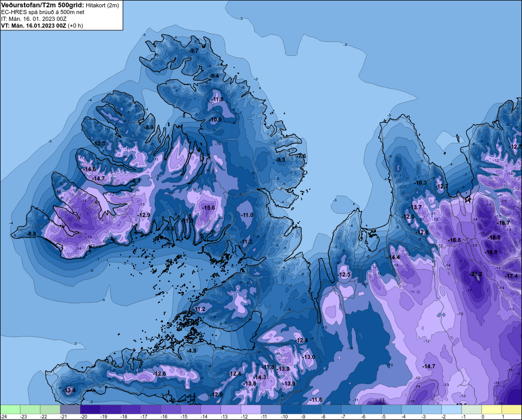
Task: Select the -10.9 temperature value
Action: click(x=216, y=119)
